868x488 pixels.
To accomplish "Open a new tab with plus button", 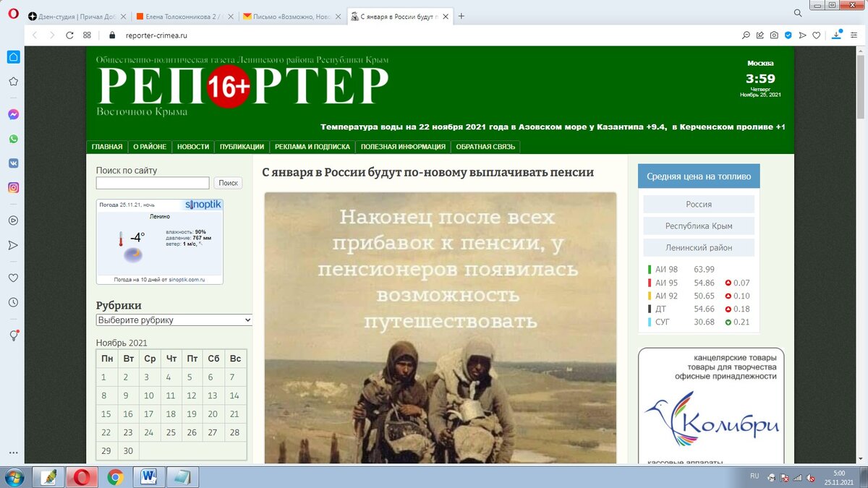I will 461,16.
